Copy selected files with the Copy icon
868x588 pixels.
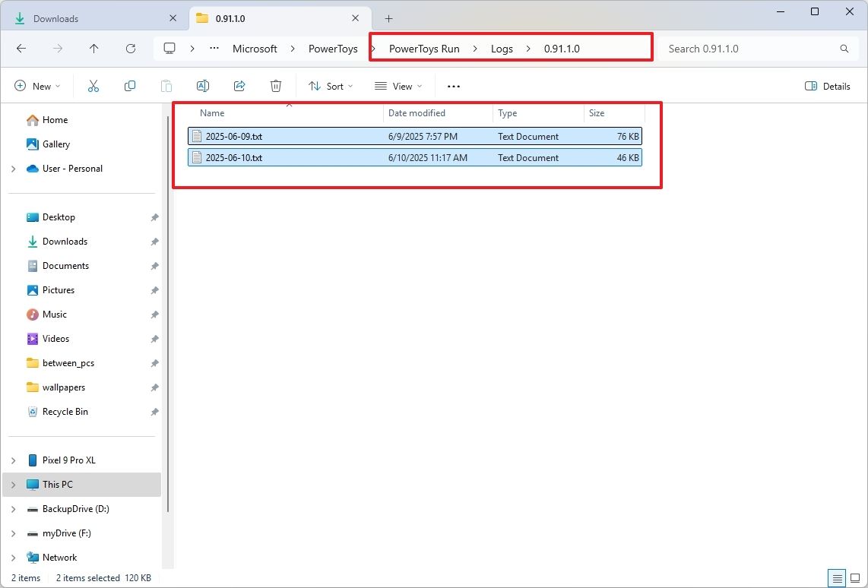129,86
